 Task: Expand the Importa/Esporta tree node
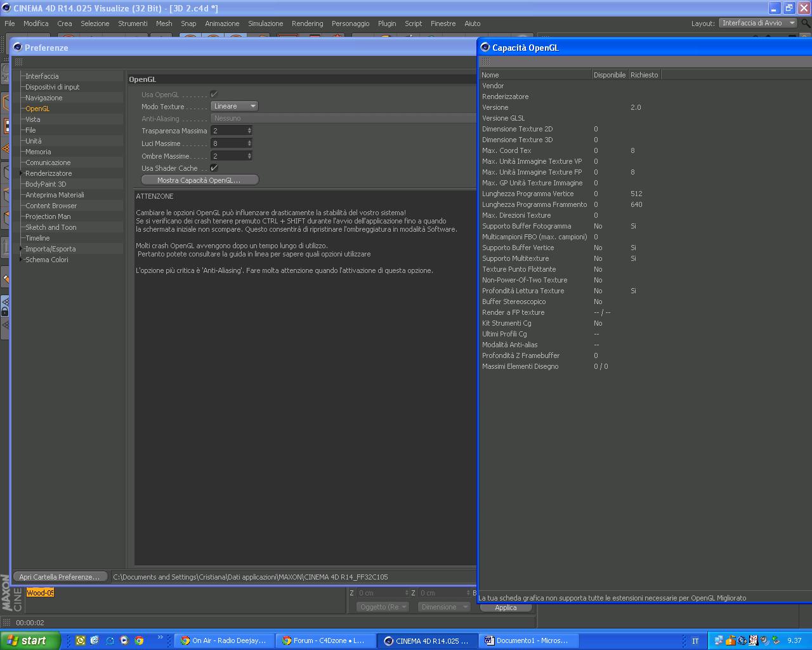(22, 249)
